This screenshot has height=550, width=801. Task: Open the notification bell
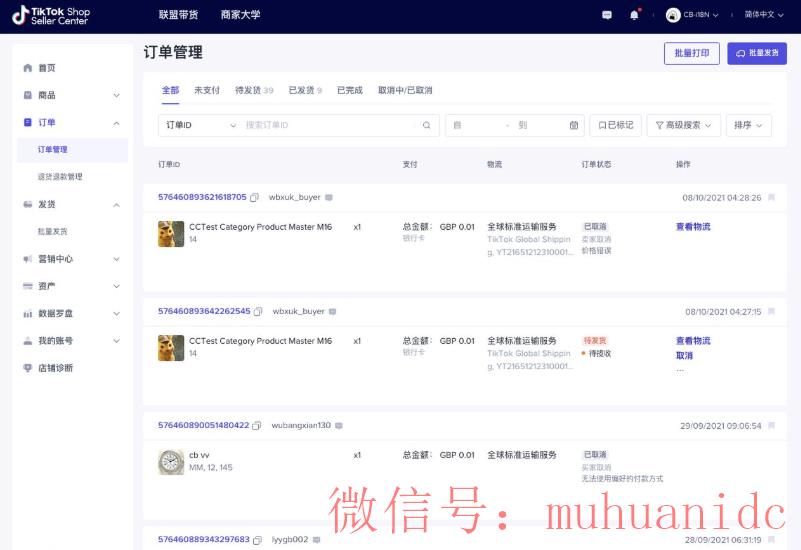click(634, 15)
